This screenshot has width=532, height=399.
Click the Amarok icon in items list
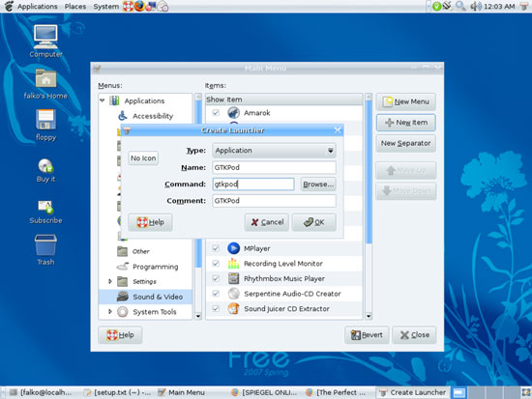233,112
